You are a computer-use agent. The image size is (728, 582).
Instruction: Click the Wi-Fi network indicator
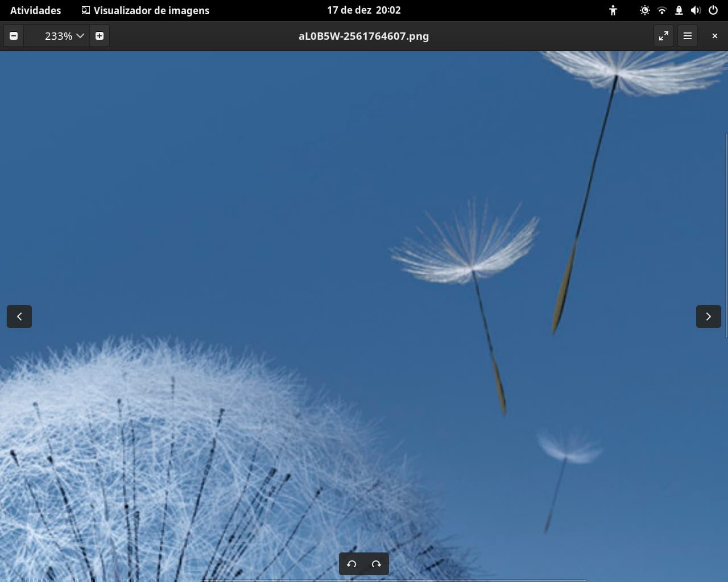662,10
